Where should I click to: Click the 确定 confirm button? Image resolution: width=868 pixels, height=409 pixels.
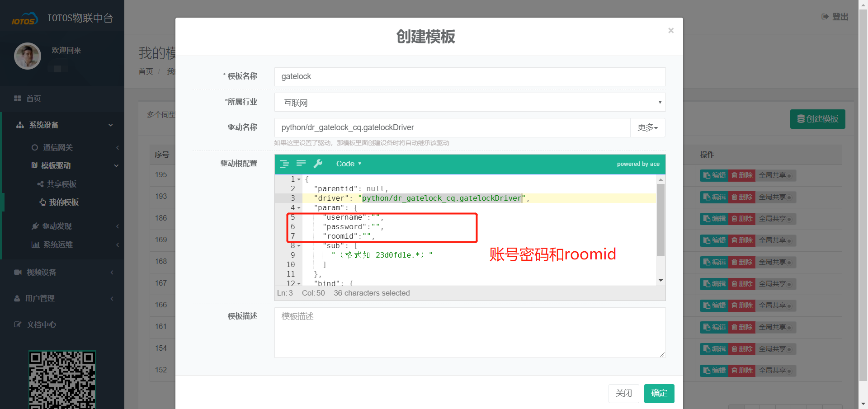659,393
